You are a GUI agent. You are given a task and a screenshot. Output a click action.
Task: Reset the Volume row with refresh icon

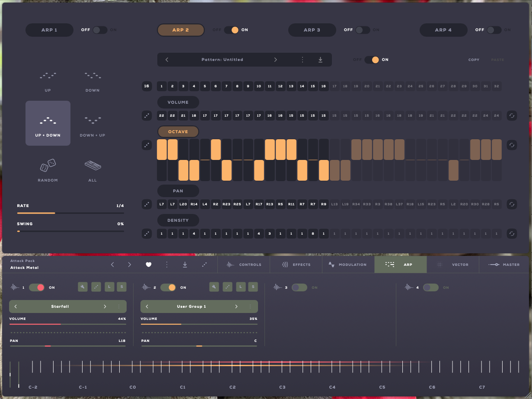pos(512,115)
